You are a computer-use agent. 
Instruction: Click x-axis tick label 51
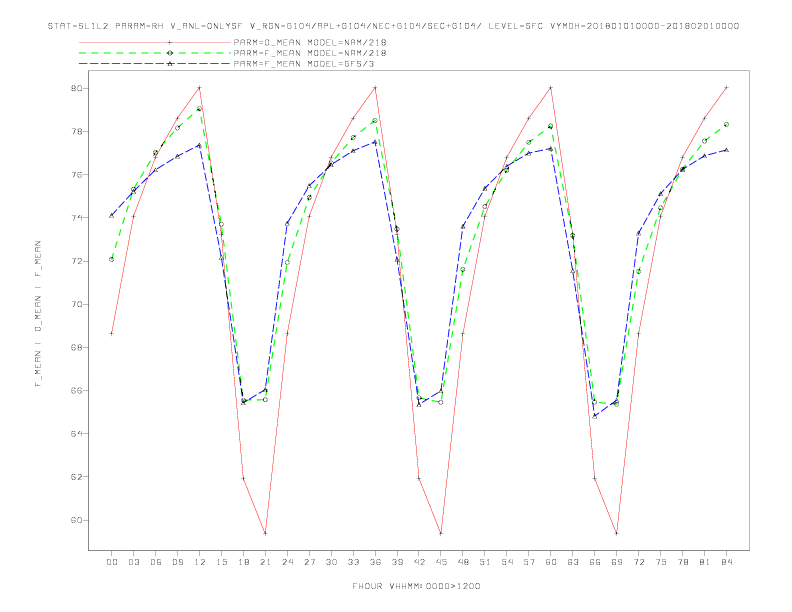click(x=485, y=562)
